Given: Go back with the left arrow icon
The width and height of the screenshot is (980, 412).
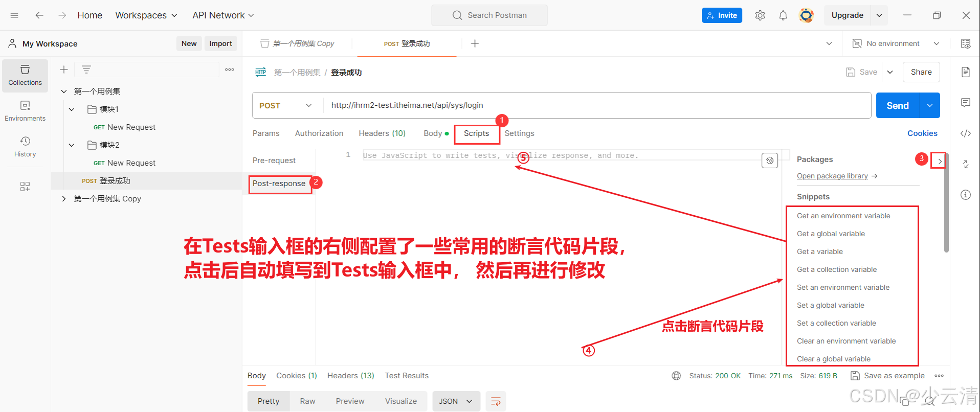Looking at the screenshot, I should [39, 15].
